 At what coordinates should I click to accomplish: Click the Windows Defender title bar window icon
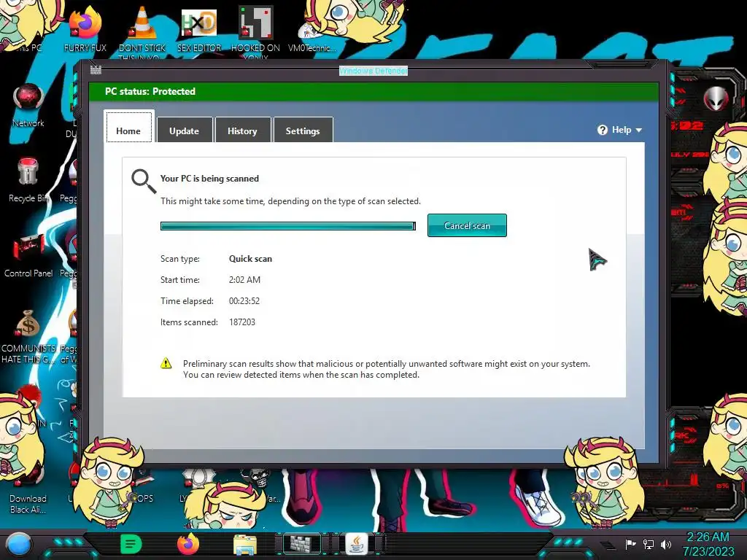tap(96, 70)
